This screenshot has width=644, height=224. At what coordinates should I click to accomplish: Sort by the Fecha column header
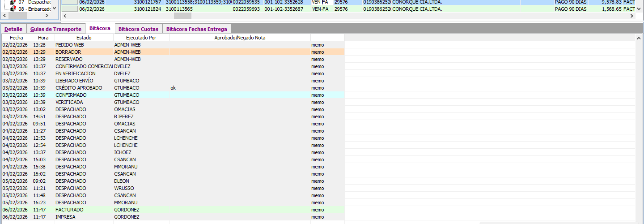pos(16,38)
